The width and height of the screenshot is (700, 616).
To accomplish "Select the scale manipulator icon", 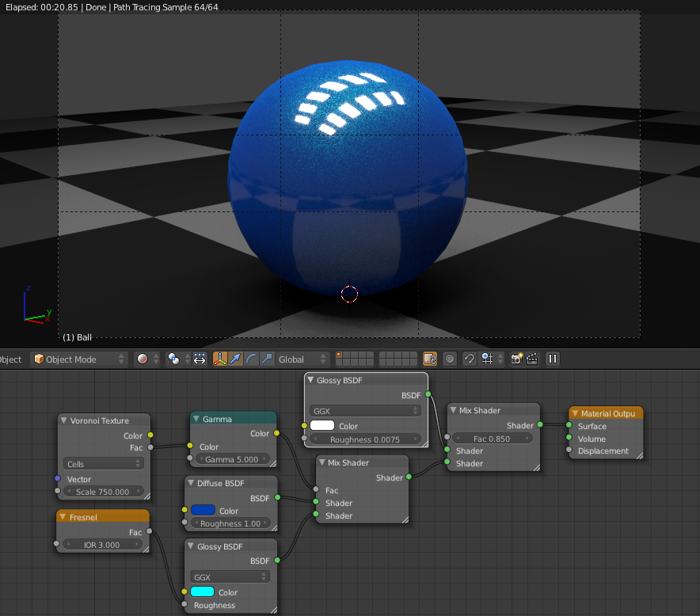I will tap(267, 359).
